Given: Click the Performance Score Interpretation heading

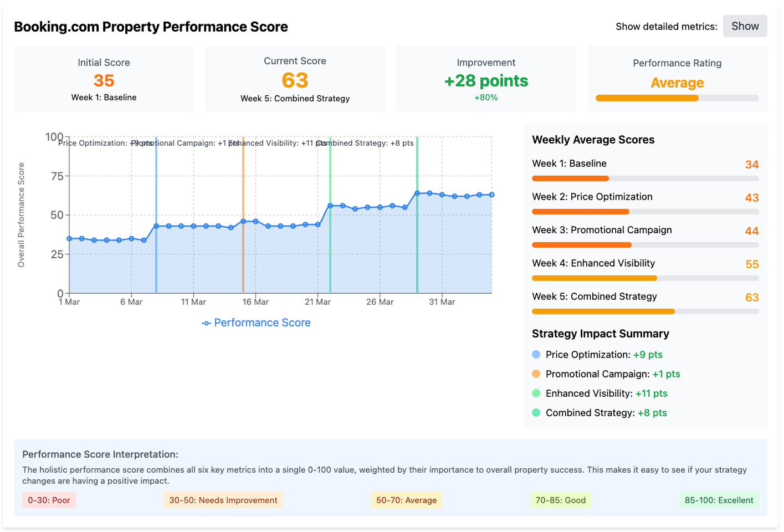Looking at the screenshot, I should pos(100,454).
